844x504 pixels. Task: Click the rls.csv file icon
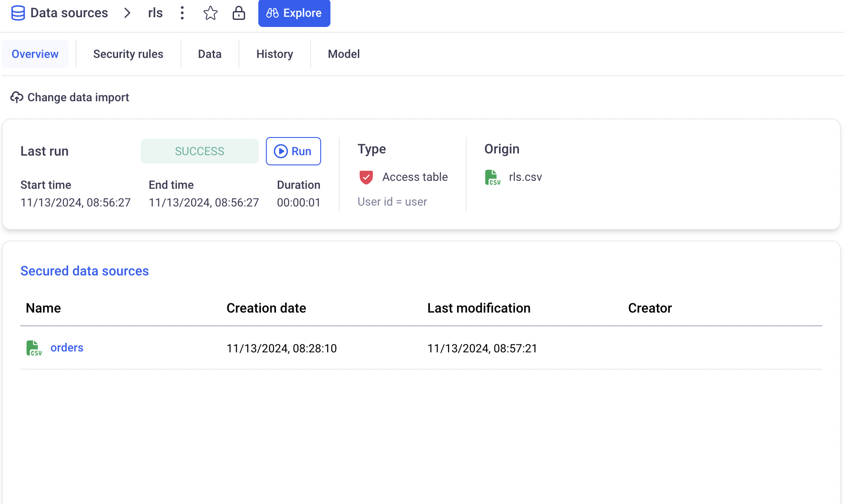click(x=492, y=177)
